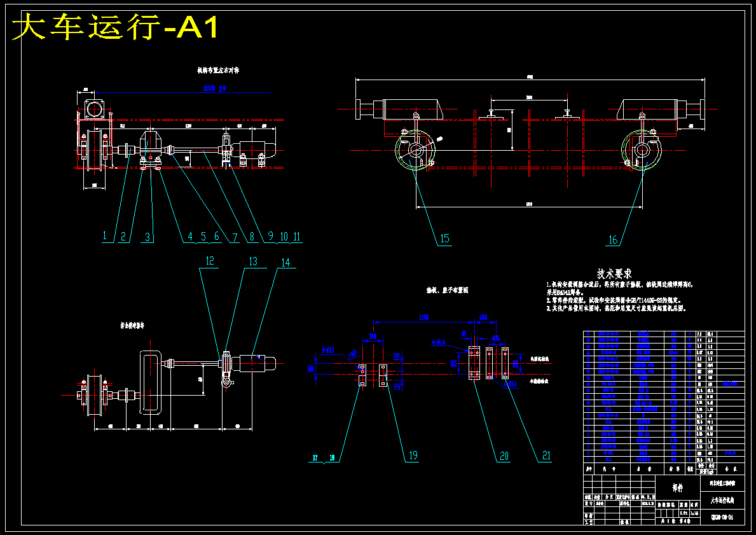The height and width of the screenshot is (535, 756).
Task: Select part balloon number 19
Action: coord(413,455)
